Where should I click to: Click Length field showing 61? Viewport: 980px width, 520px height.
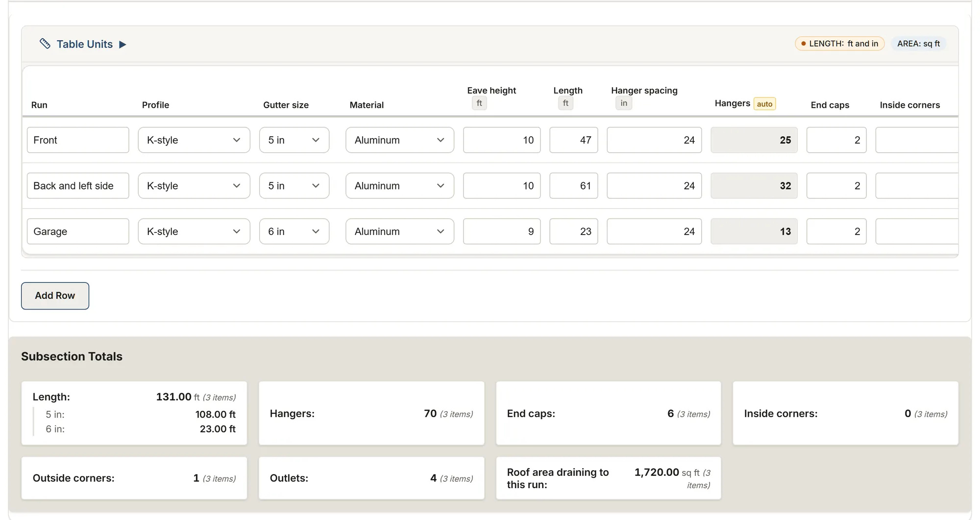point(574,186)
